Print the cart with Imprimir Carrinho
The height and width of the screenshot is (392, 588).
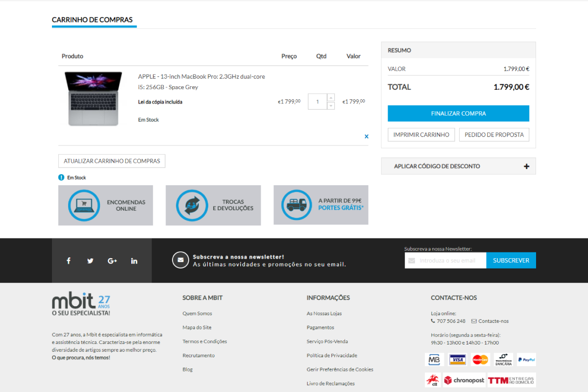coord(421,135)
